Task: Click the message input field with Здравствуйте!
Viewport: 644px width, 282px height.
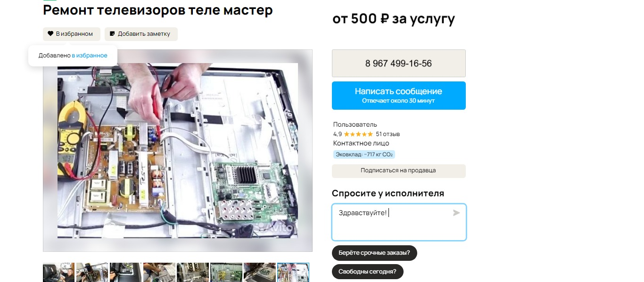Action: tap(399, 222)
